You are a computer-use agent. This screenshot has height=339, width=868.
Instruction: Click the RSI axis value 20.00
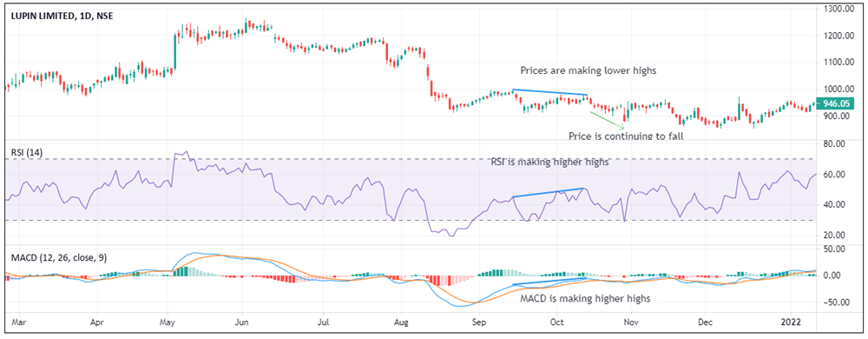pos(833,236)
